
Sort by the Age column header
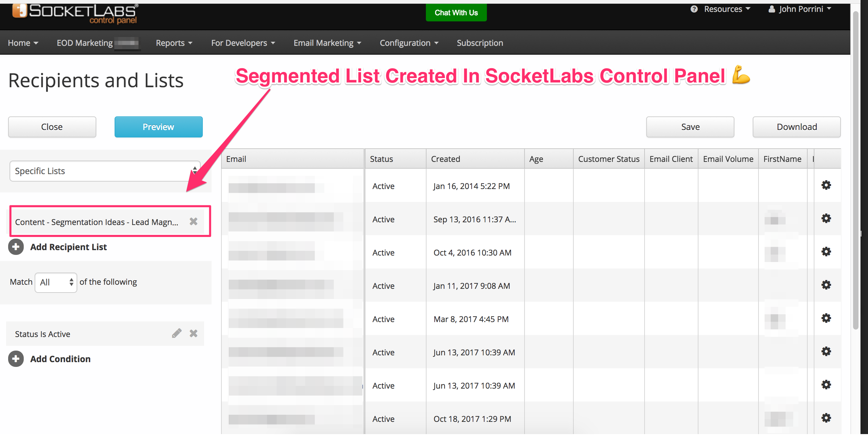[549, 159]
